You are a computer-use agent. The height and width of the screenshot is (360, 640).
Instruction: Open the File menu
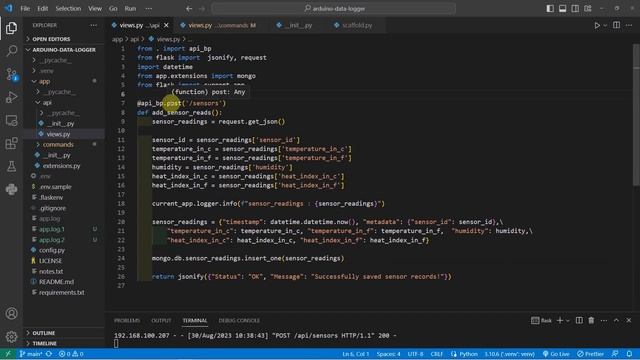point(25,9)
